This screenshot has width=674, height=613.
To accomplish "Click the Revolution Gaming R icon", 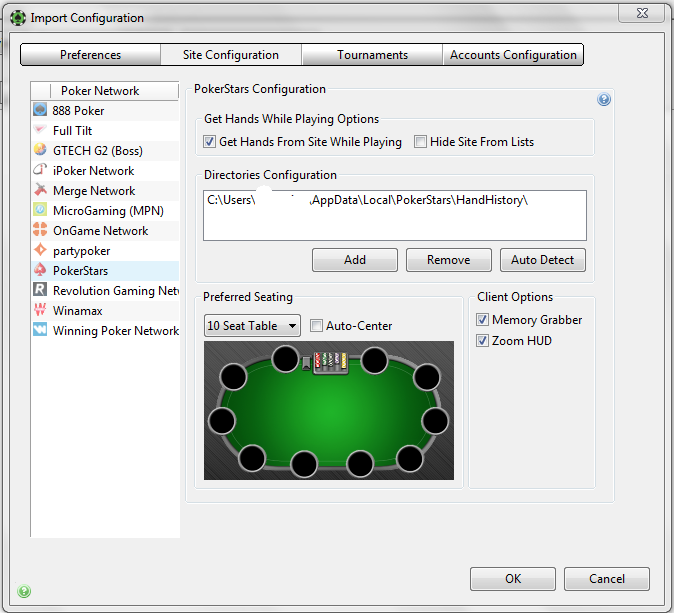I will [x=40, y=290].
